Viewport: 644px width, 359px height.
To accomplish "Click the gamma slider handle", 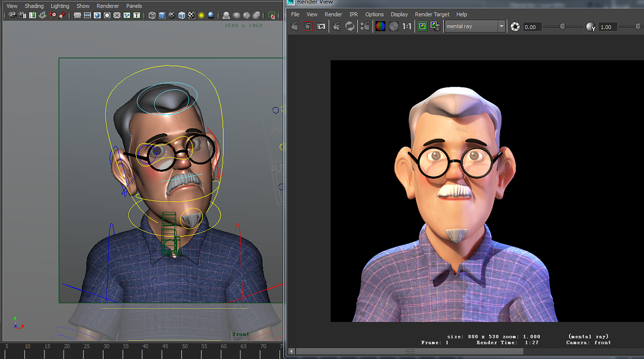I will pyautogui.click(x=638, y=27).
